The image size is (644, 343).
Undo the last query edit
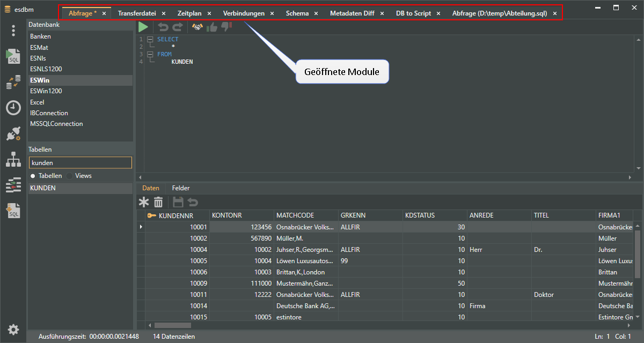(163, 27)
